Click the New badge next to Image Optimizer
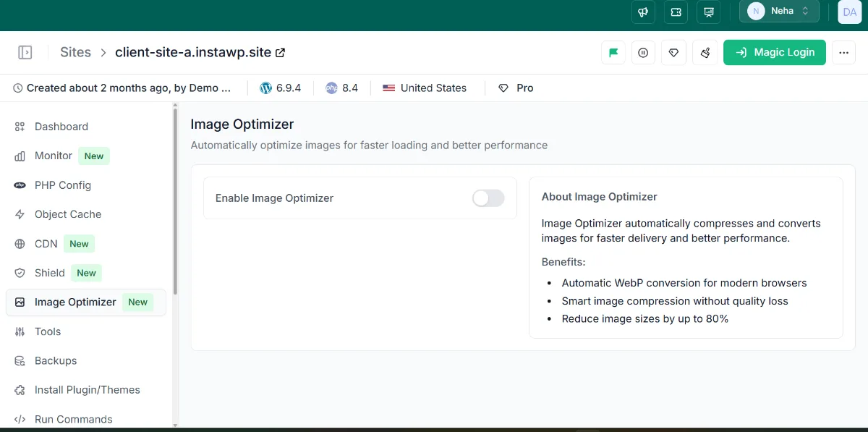 tap(137, 302)
